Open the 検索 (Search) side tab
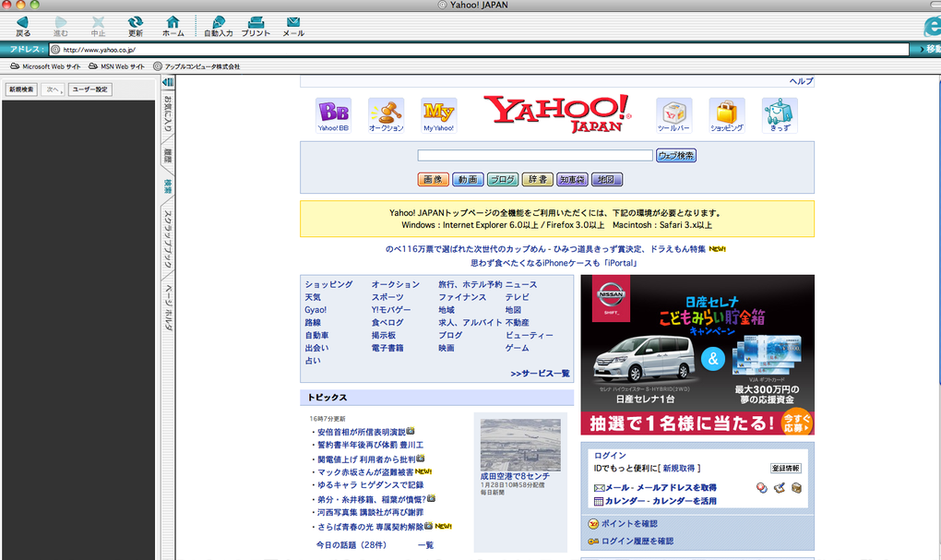This screenshot has height=560, width=941. pos(168,186)
